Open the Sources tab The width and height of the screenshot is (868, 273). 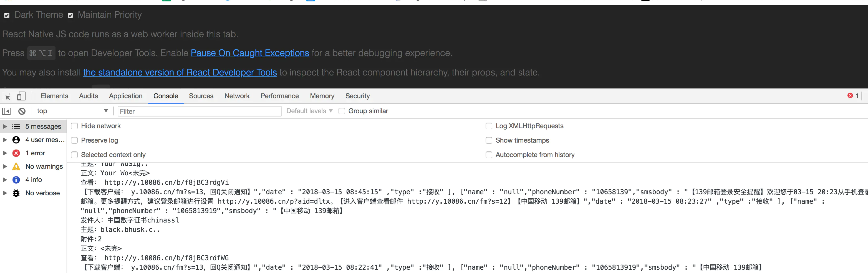[201, 96]
